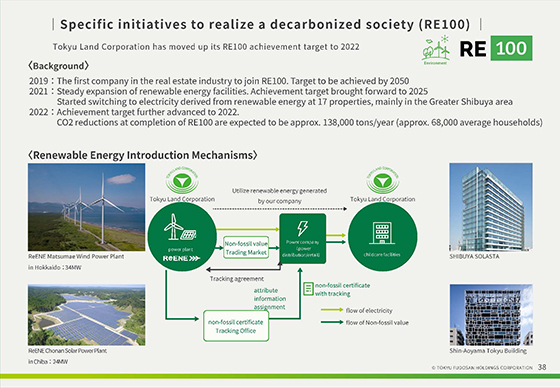The image size is (560, 388).
Task: Click the ReENE Chonan Solar Power Plant caption
Action: 68,350
